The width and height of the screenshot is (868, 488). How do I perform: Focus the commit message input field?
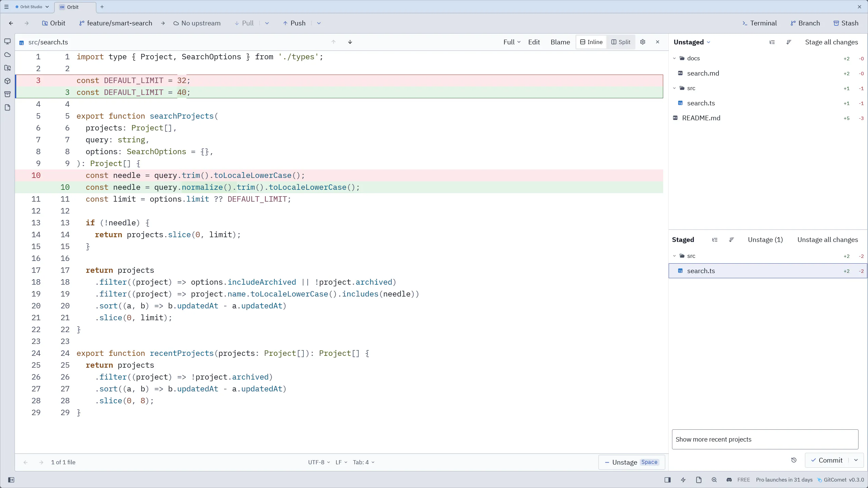coord(765,440)
